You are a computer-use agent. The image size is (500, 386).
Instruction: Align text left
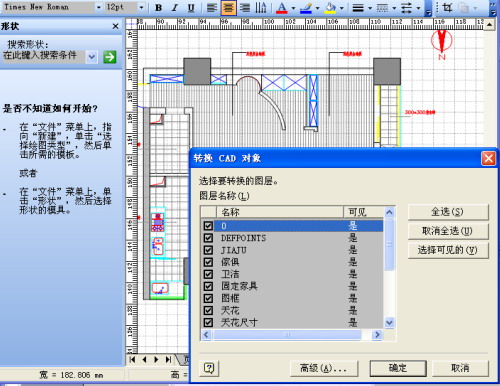[x=212, y=8]
